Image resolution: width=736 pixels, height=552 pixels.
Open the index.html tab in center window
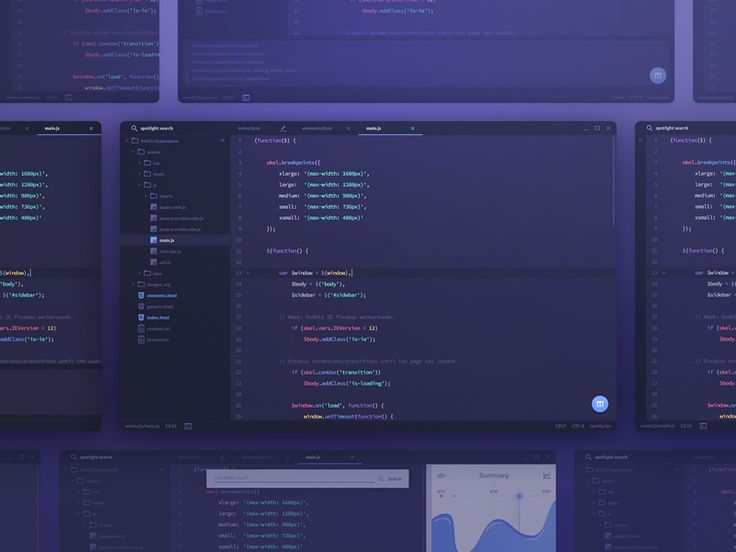pyautogui.click(x=249, y=128)
